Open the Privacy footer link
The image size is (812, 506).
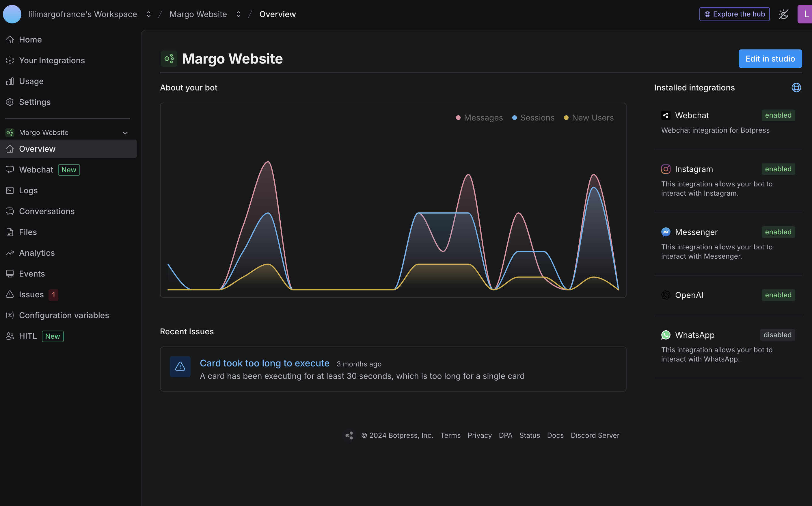click(x=480, y=435)
